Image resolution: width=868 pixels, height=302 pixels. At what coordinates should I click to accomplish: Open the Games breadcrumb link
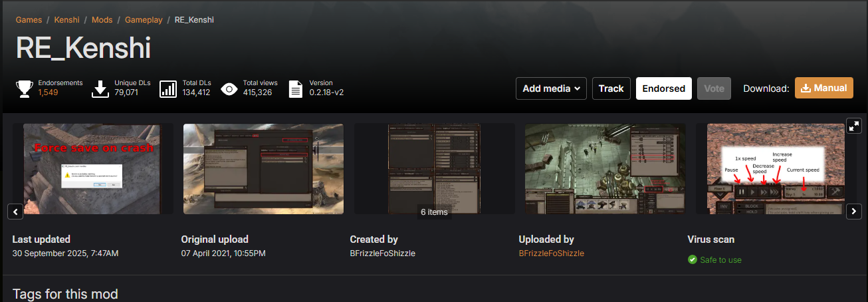click(x=29, y=20)
